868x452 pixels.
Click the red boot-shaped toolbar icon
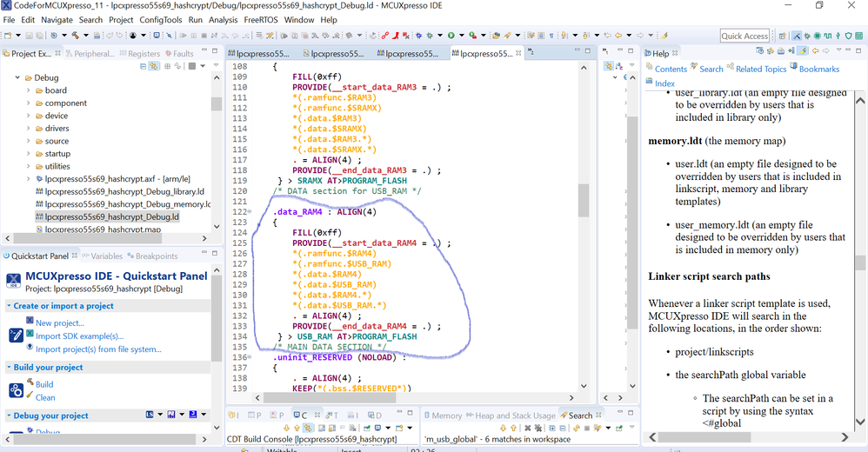pos(396,36)
